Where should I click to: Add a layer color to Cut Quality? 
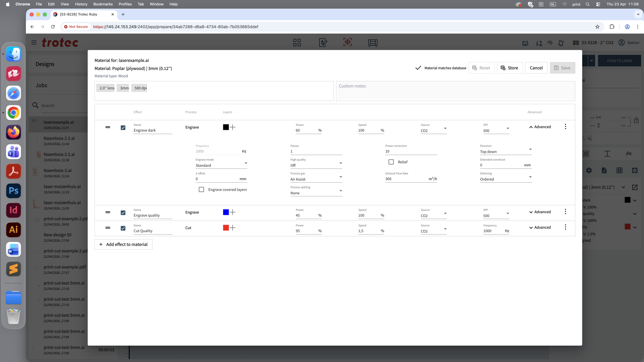233,228
